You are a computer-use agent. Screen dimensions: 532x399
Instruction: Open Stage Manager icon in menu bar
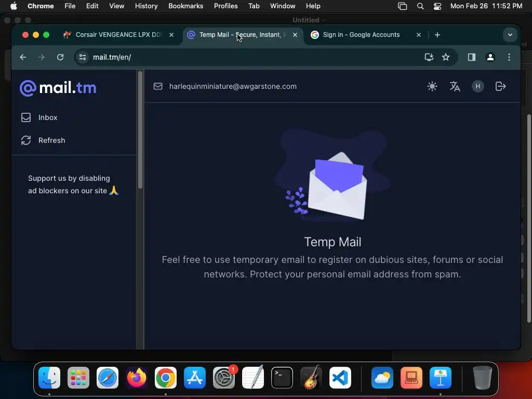pos(402,6)
